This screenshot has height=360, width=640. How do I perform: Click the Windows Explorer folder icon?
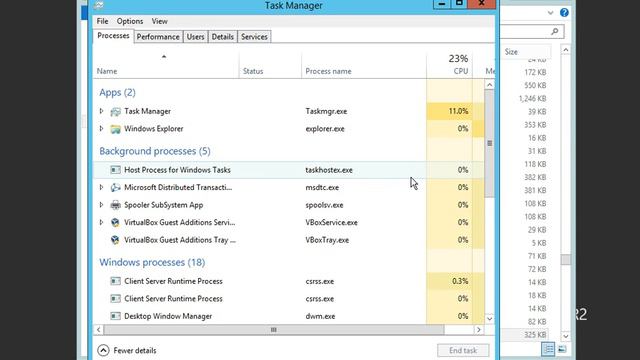click(x=116, y=129)
